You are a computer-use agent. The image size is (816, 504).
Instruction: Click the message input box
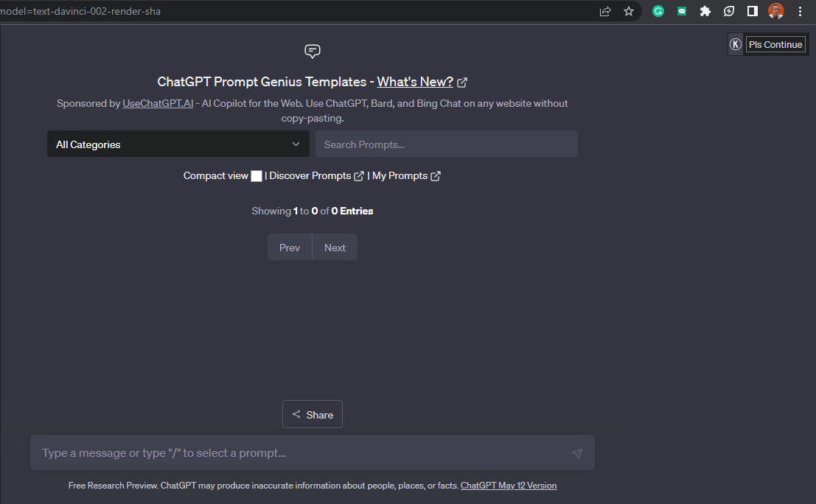pos(313,452)
